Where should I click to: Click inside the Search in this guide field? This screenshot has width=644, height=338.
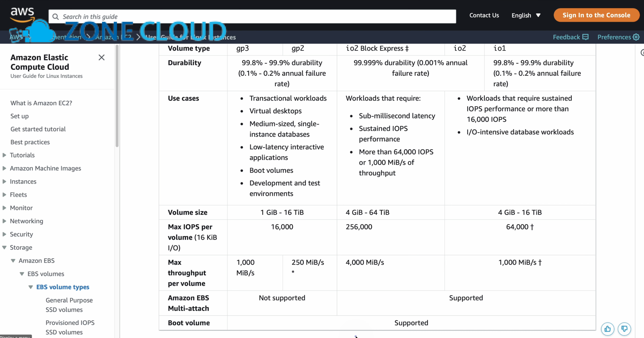(x=252, y=17)
